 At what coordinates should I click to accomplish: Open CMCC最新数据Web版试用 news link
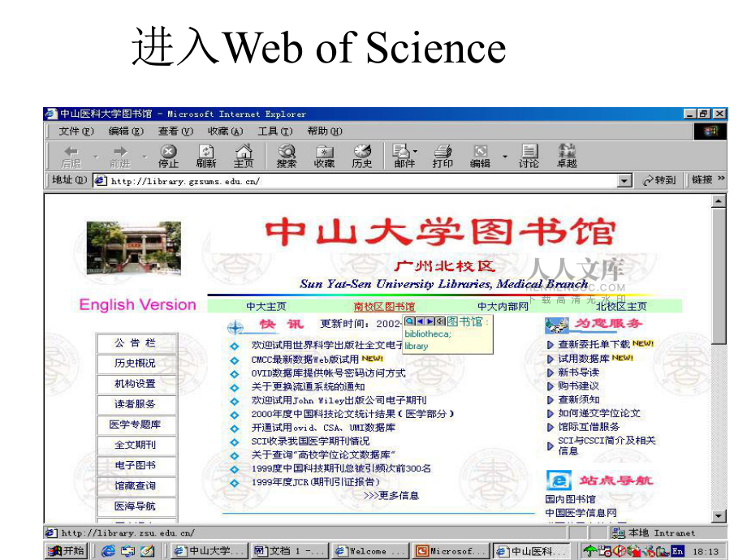[305, 359]
